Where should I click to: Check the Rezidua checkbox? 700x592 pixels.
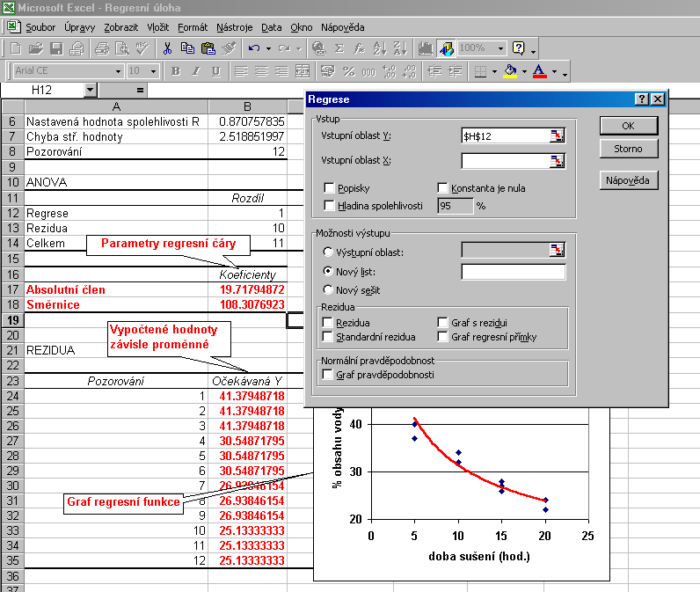[328, 322]
